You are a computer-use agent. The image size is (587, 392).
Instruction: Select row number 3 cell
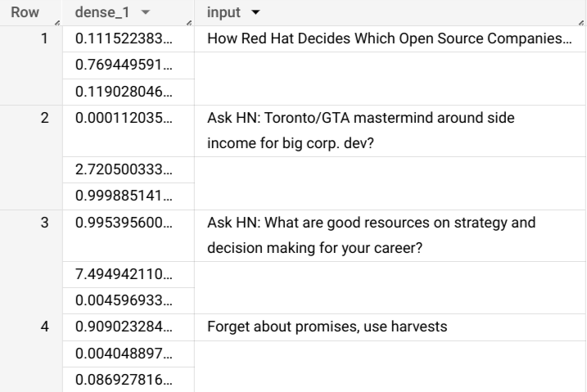(x=44, y=223)
